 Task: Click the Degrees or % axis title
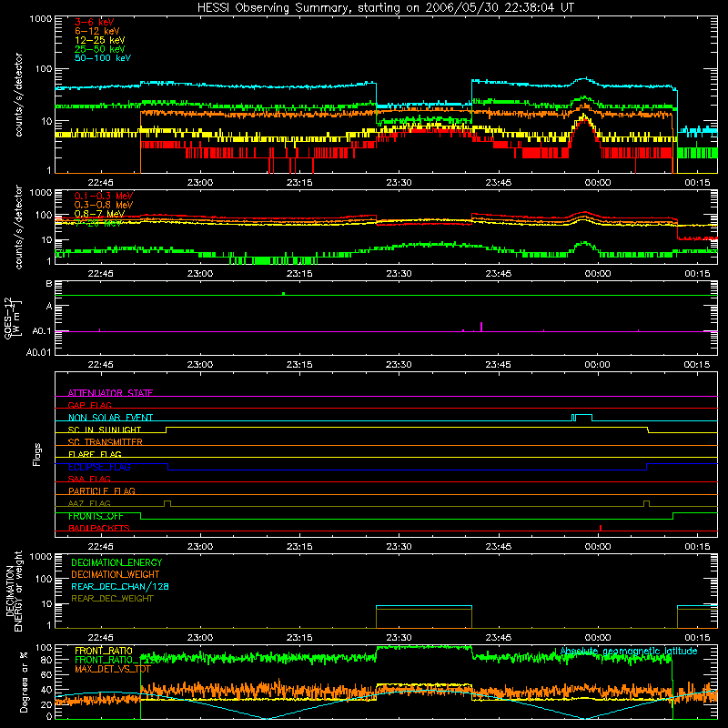(24, 682)
